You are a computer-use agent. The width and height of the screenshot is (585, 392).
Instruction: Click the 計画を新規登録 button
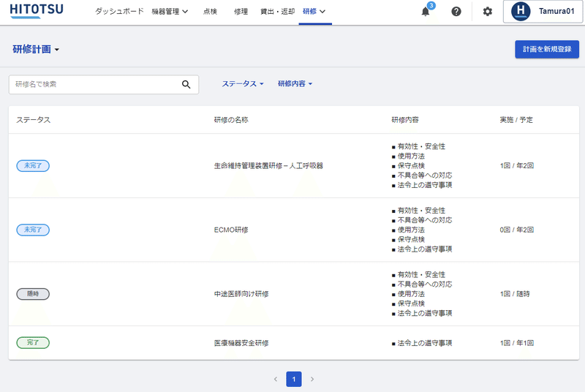[547, 49]
